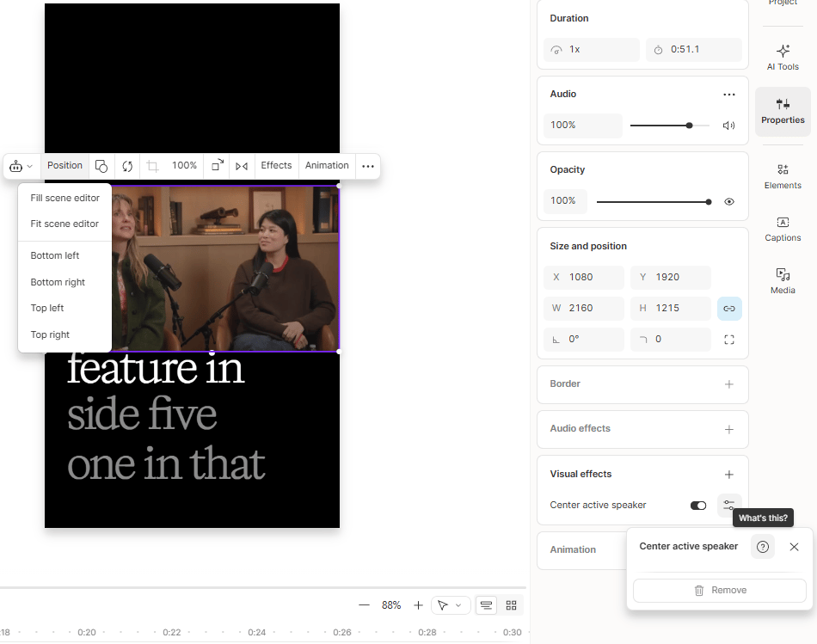The width and height of the screenshot is (817, 644).
Task: Click the Remove button
Action: click(x=720, y=591)
